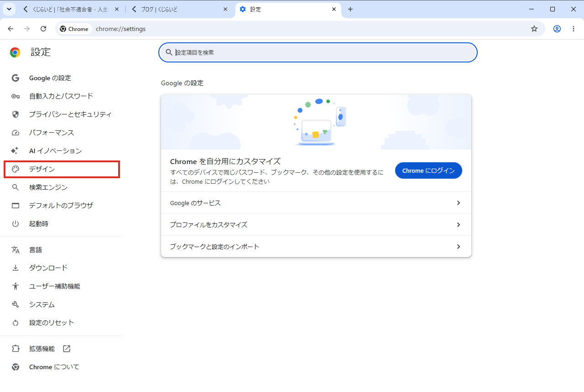Switch to the くじらいど 社会不適合者 tab
The image size is (584, 392).
click(x=71, y=9)
